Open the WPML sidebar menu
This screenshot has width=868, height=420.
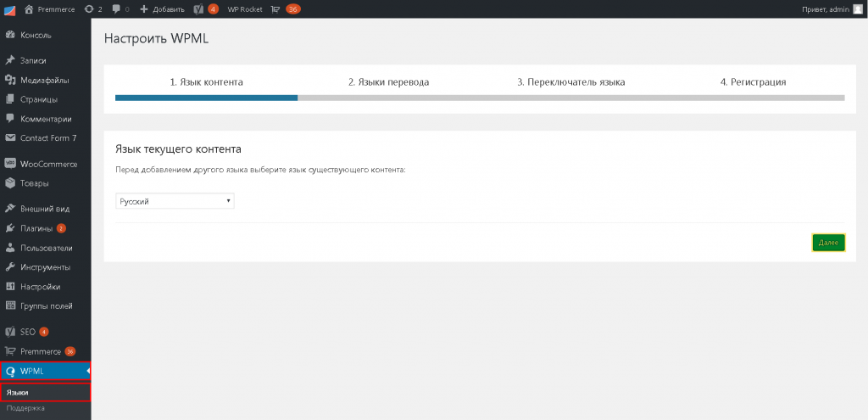click(x=46, y=372)
